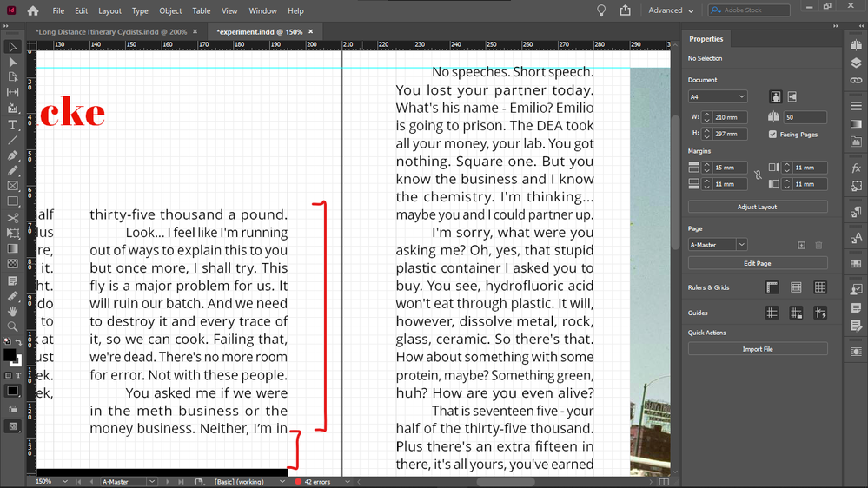Select the Gradient Swatch tool
Screen dimensions: 868x488
[12, 248]
